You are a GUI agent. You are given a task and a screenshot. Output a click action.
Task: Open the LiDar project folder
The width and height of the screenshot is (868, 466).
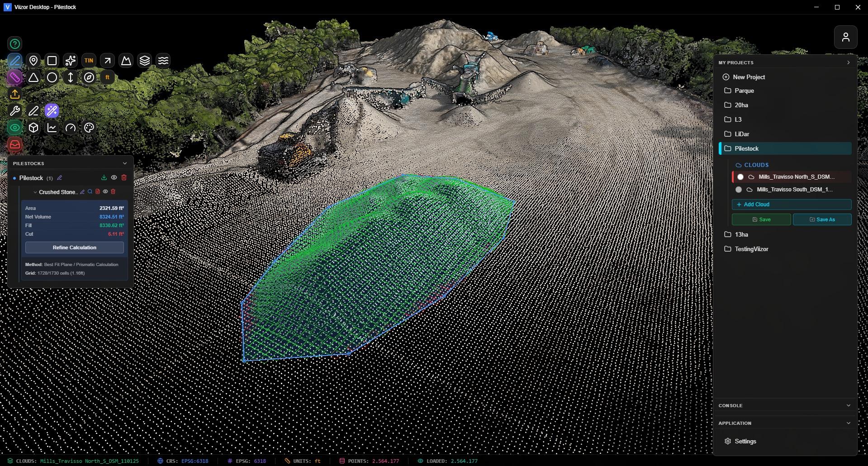(x=742, y=134)
